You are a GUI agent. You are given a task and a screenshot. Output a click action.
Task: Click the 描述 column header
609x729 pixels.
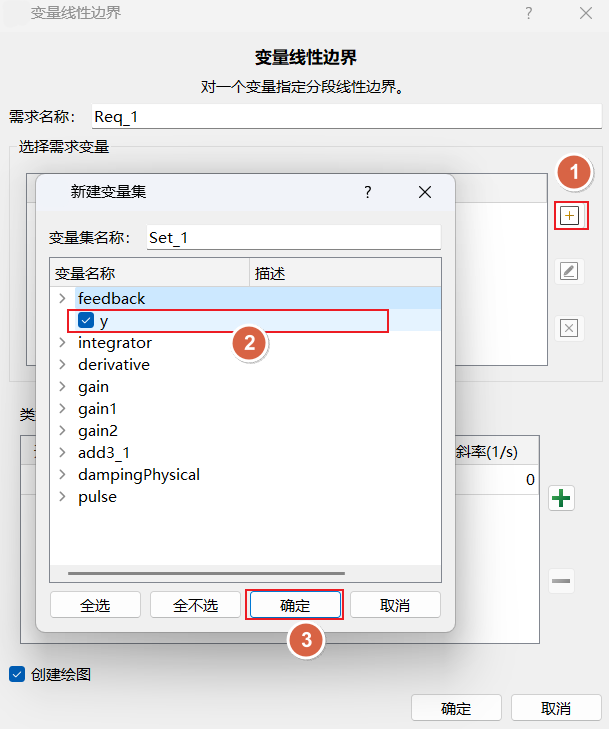coord(344,273)
